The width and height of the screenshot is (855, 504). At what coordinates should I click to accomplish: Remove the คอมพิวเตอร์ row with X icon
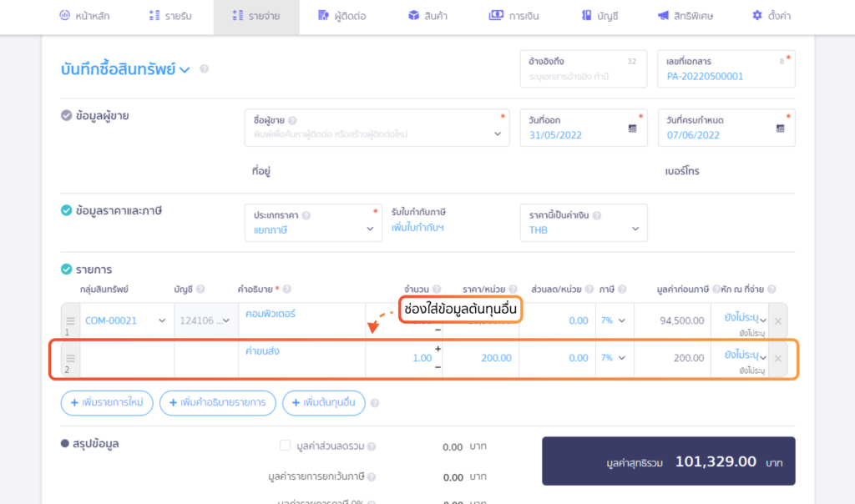pyautogui.click(x=778, y=321)
